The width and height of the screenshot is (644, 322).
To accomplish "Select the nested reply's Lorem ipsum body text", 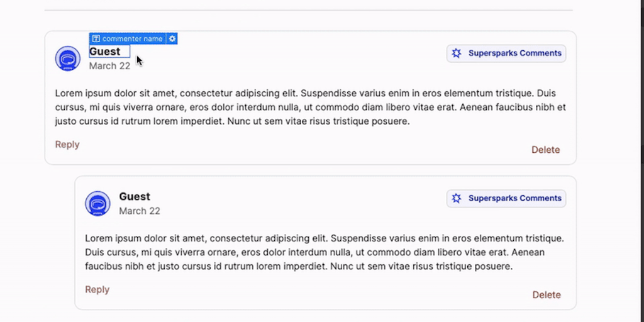I will click(324, 252).
